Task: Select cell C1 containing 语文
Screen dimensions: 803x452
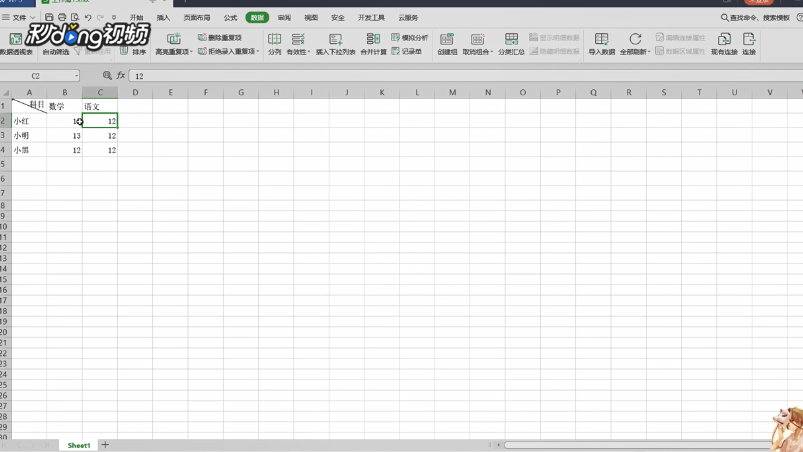Action: click(x=100, y=106)
